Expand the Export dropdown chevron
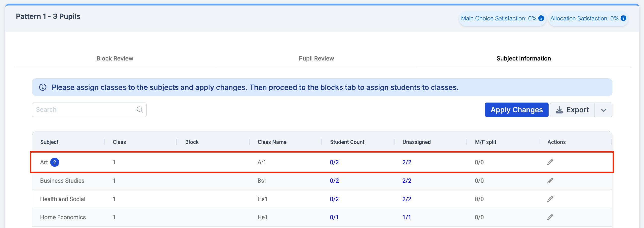The width and height of the screenshot is (644, 228). 604,110
